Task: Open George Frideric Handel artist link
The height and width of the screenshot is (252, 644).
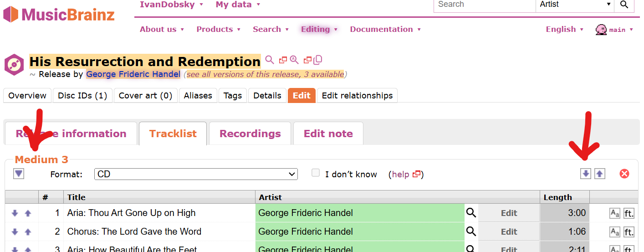Action: coord(133,74)
